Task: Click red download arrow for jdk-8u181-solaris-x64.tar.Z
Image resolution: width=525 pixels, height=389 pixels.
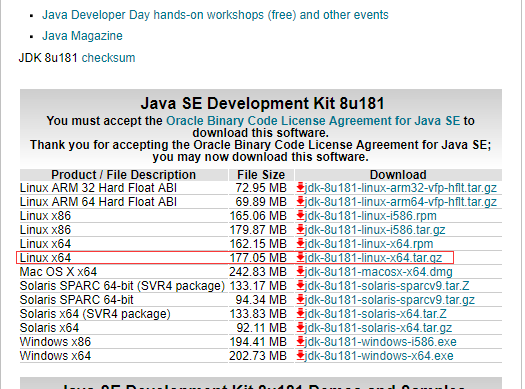Action: tap(300, 314)
